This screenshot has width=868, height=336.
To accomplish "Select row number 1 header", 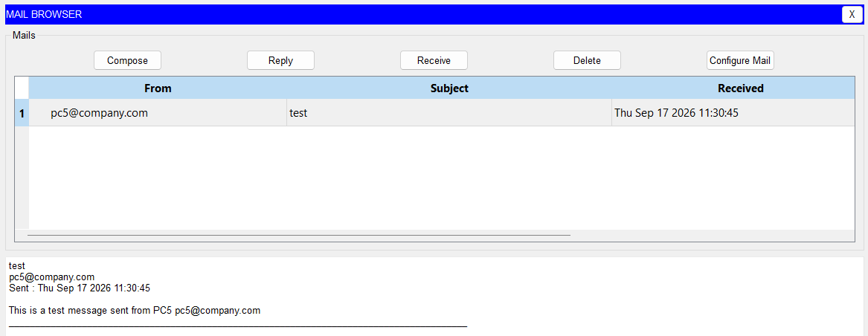I will click(x=22, y=113).
